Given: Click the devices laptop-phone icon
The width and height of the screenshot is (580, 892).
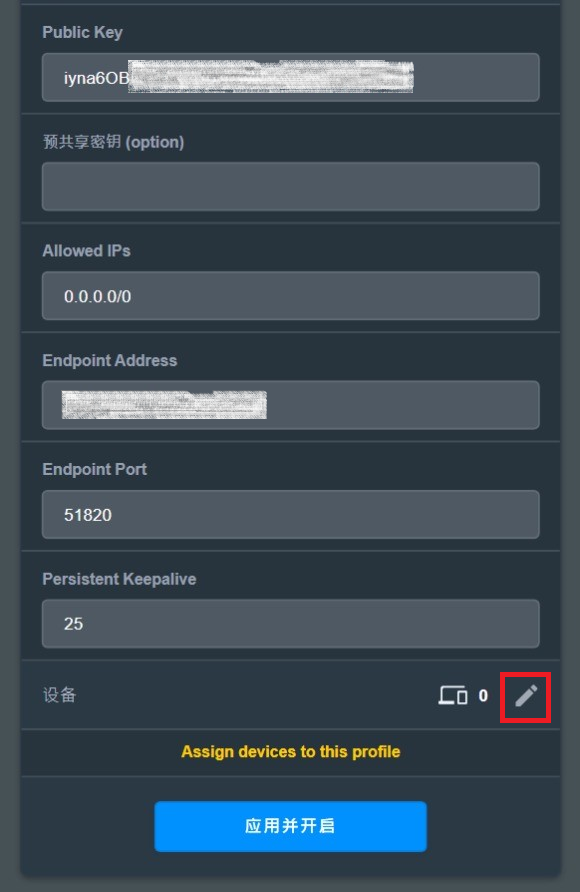Looking at the screenshot, I should (453, 695).
